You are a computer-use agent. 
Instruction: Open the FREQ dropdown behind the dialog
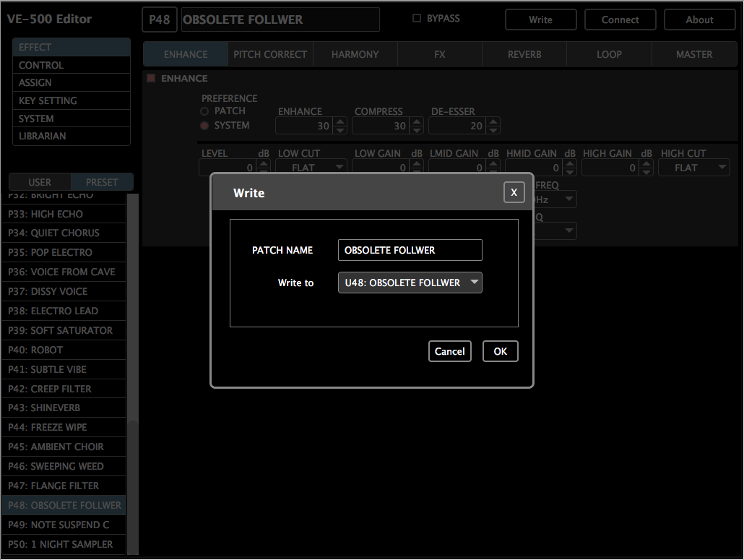tap(555, 199)
